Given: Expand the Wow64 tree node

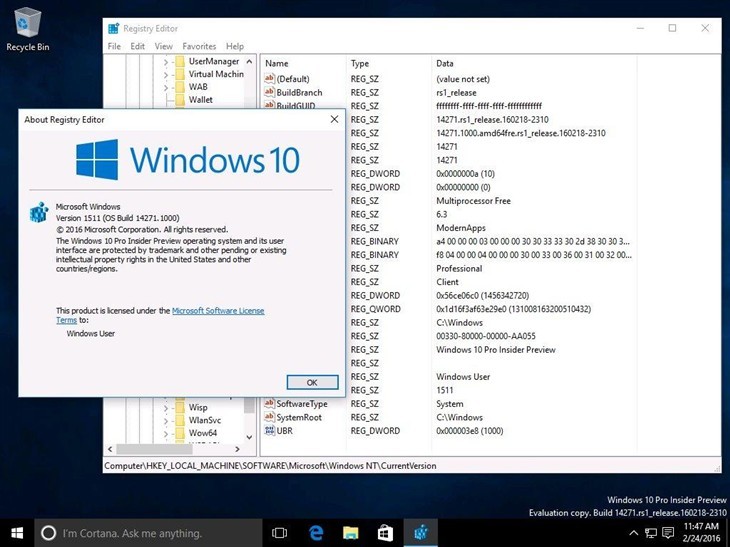Looking at the screenshot, I should (166, 433).
